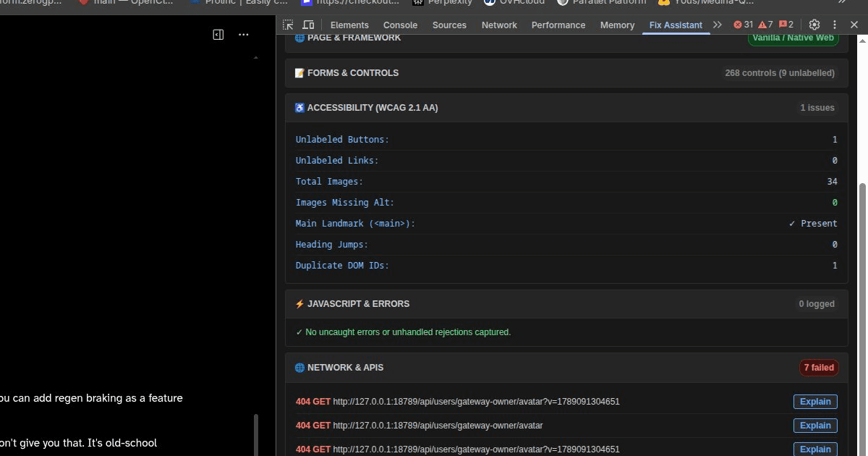Toggle the page sidebar panel icon

(x=218, y=34)
